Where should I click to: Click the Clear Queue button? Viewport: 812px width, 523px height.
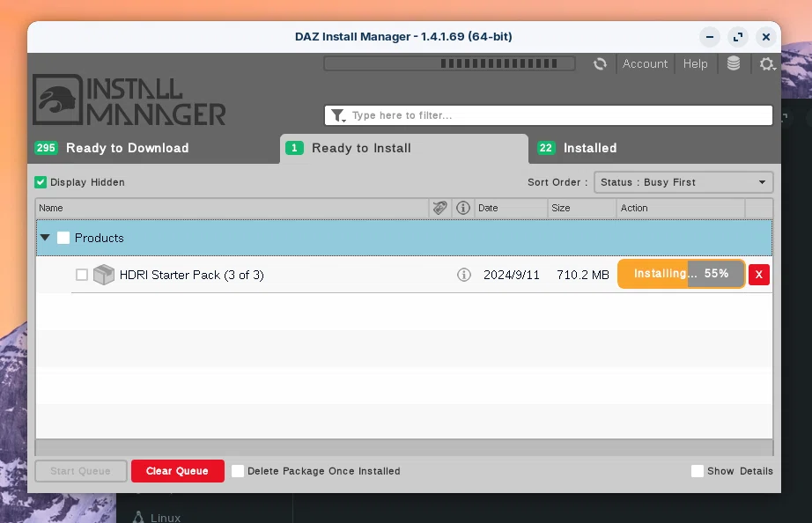(178, 471)
